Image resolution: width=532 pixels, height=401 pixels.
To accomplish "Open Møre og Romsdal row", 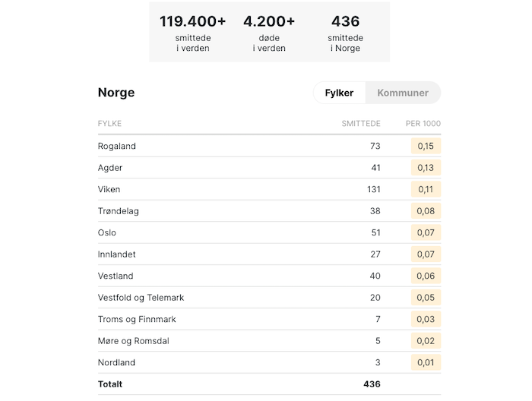I will 269,341.
